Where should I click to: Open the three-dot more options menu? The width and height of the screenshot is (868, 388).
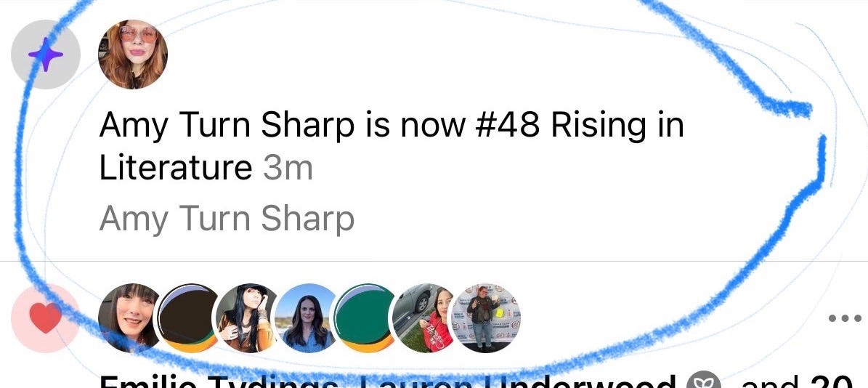click(845, 318)
